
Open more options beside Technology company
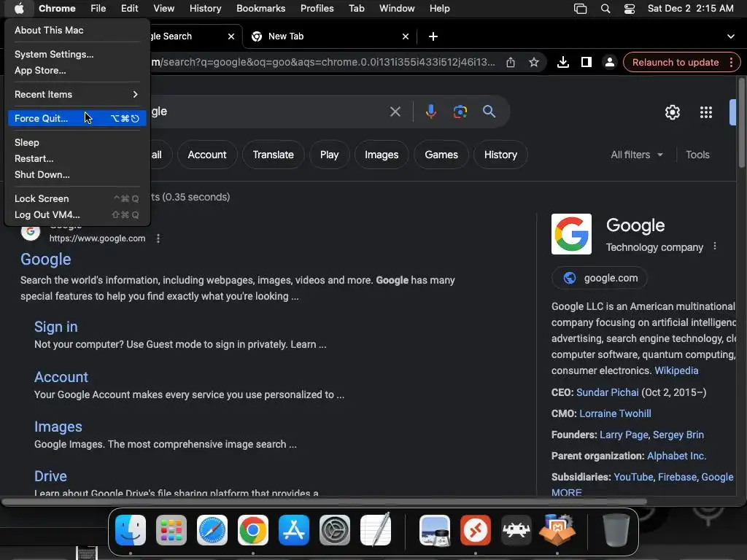click(715, 246)
